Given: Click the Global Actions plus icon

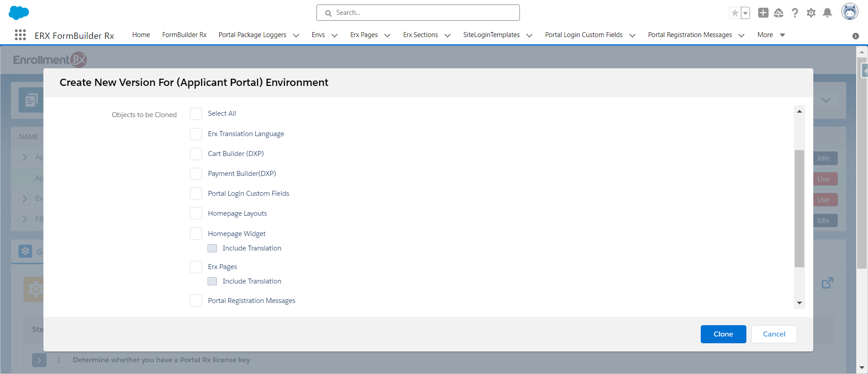Looking at the screenshot, I should pyautogui.click(x=763, y=13).
